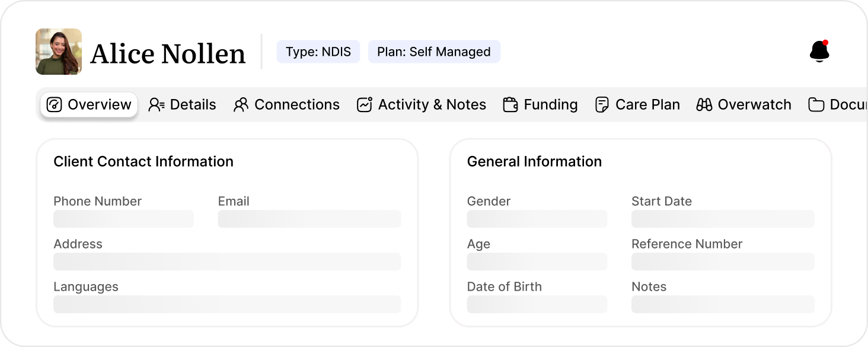Click the Care Plan document icon
Screen dimensions: 868x347
602,105
